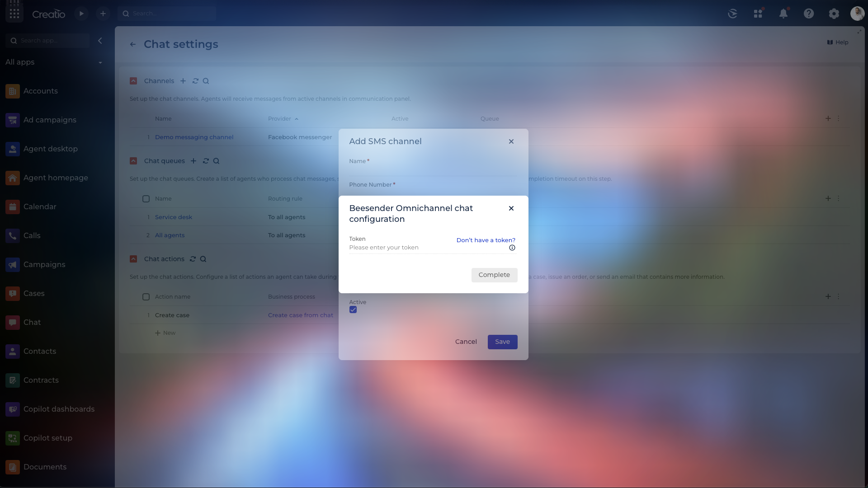Viewport: 868px width, 488px height.
Task: Close the Add SMS channel dialog
Action: tap(511, 141)
